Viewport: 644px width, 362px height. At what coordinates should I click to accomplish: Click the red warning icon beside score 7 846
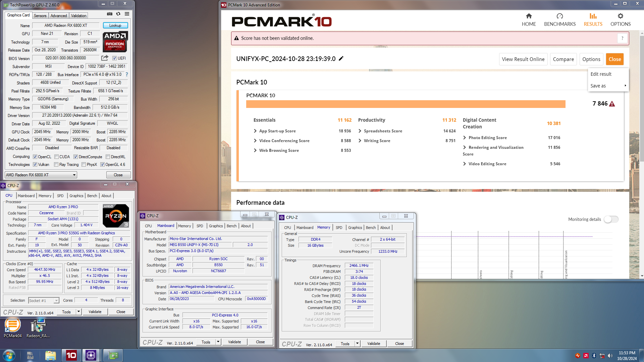(612, 104)
